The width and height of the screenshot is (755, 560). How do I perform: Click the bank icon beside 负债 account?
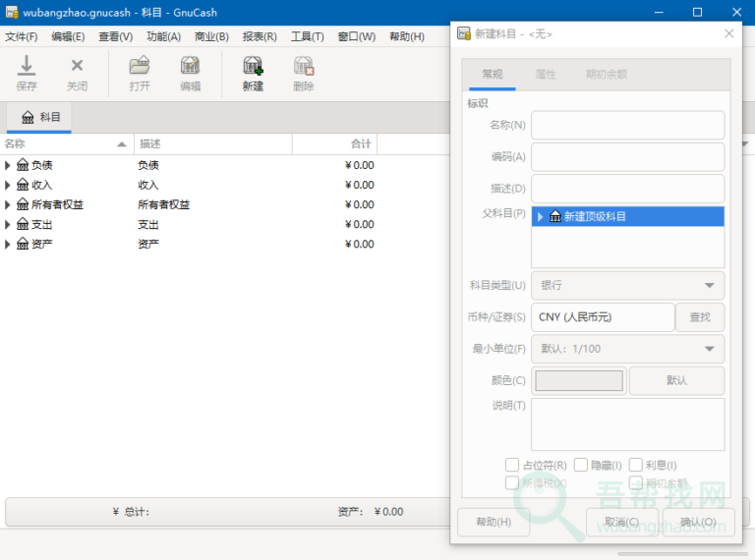pos(23,165)
